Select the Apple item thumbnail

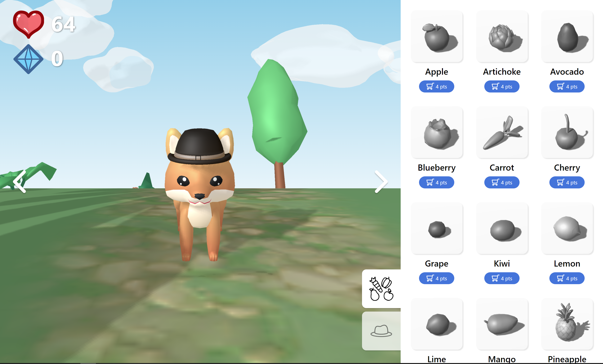click(437, 36)
